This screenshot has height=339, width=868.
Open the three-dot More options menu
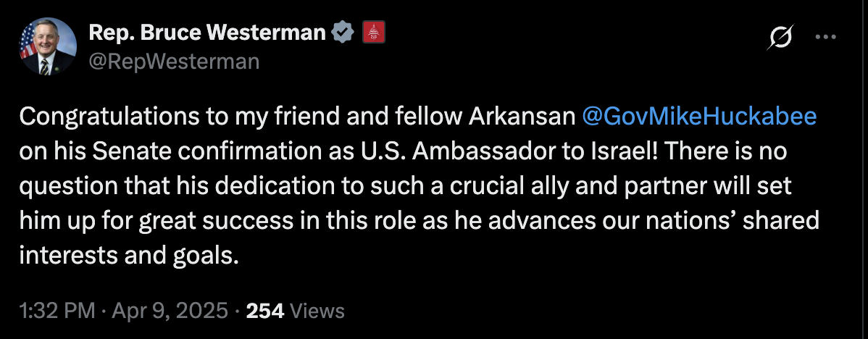[825, 37]
